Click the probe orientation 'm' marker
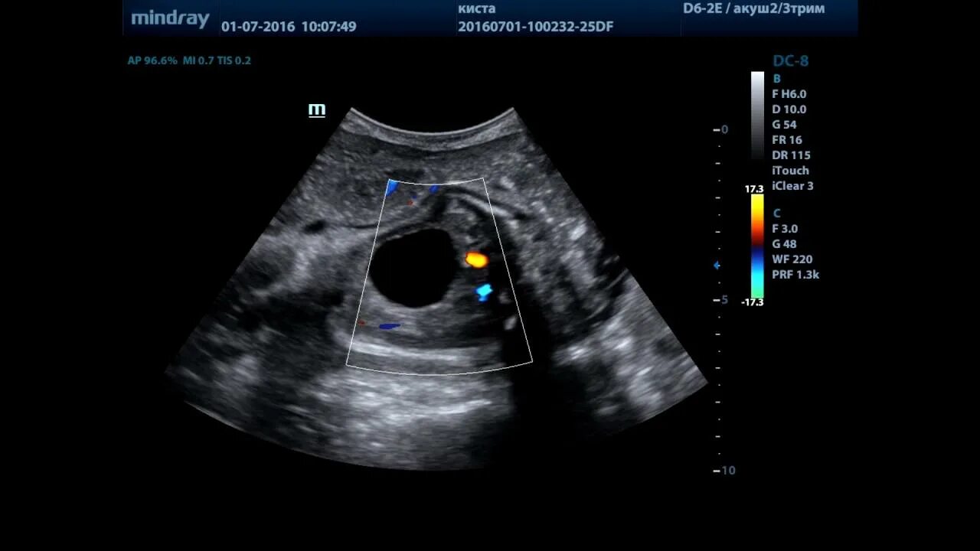The height and width of the screenshot is (551, 980). point(317,110)
